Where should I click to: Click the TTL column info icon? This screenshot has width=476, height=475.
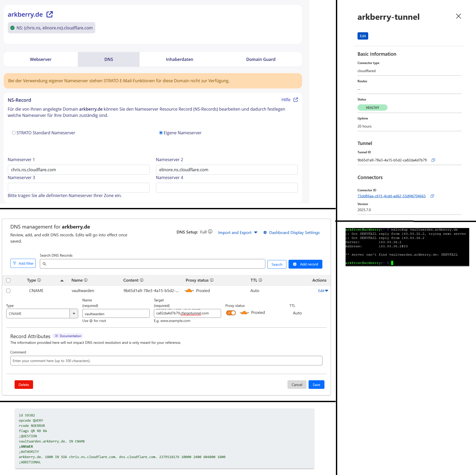coord(260,280)
